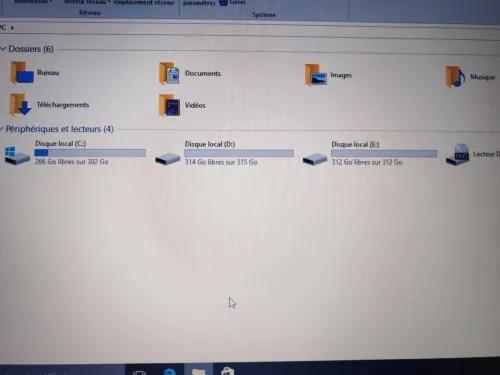The image size is (500, 375).
Task: Select the Bureau folder icon
Action: (22, 73)
